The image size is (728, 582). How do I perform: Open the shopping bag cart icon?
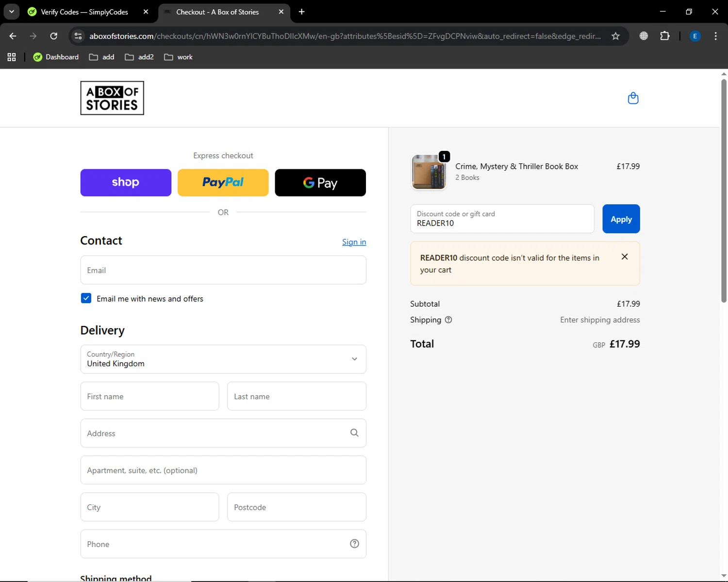[633, 98]
